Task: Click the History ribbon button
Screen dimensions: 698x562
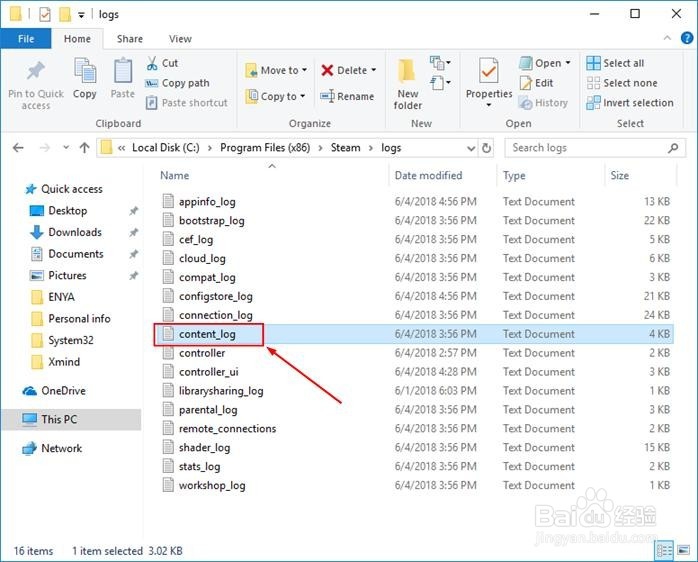Action: click(544, 103)
